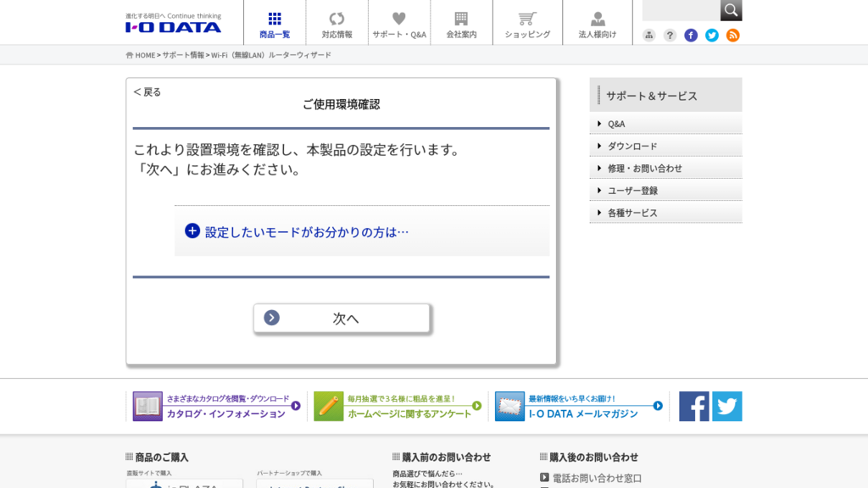Open Q&A in support sidebar
The image size is (868, 488).
(666, 124)
